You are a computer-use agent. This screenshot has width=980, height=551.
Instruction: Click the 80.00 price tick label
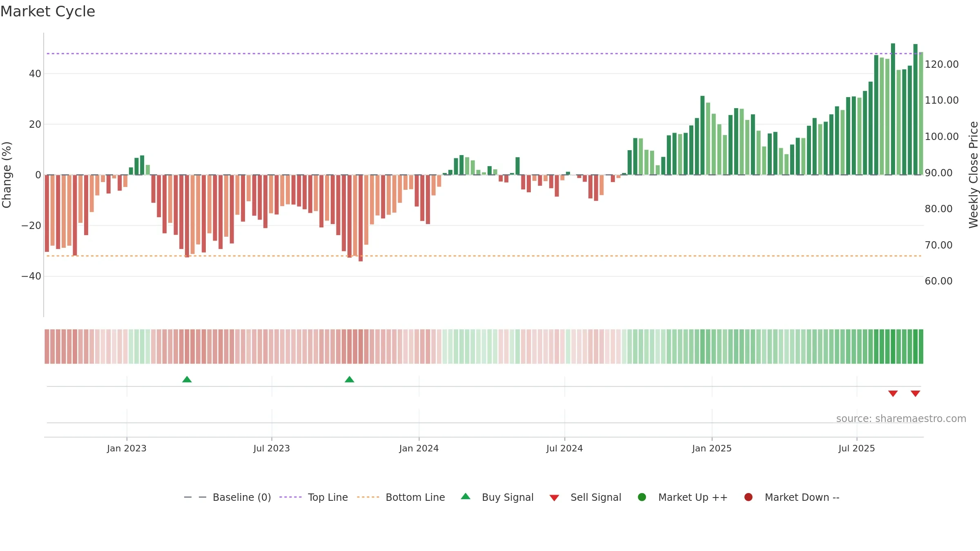click(x=938, y=209)
